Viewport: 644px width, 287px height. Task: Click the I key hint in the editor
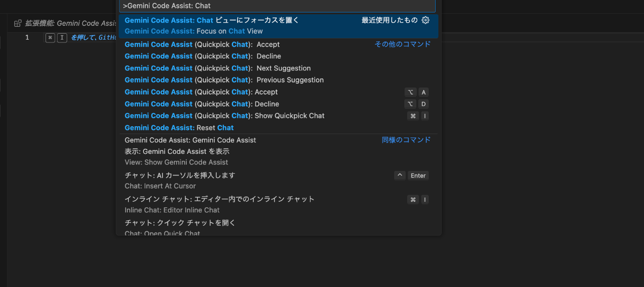[x=62, y=38]
